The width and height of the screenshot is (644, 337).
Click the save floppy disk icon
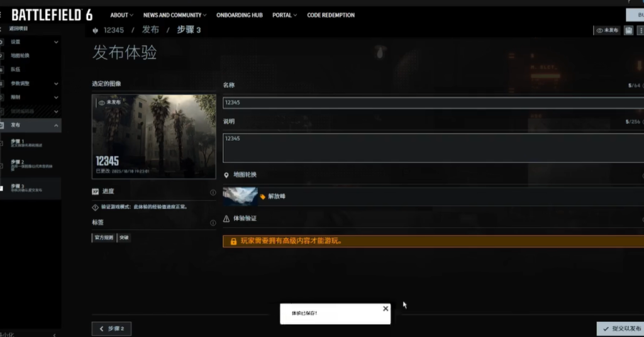[628, 30]
